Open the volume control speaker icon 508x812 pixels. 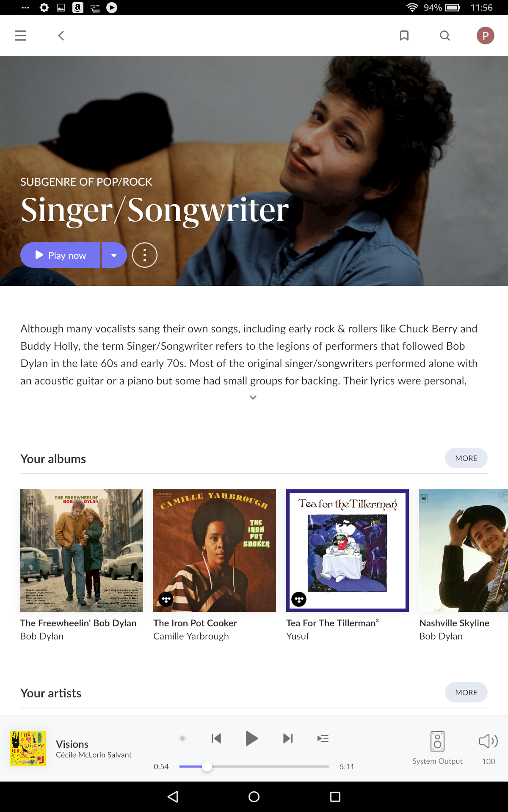(488, 741)
